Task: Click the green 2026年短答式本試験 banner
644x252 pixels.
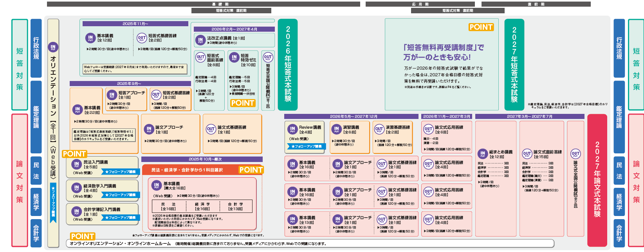Action: tap(288, 65)
